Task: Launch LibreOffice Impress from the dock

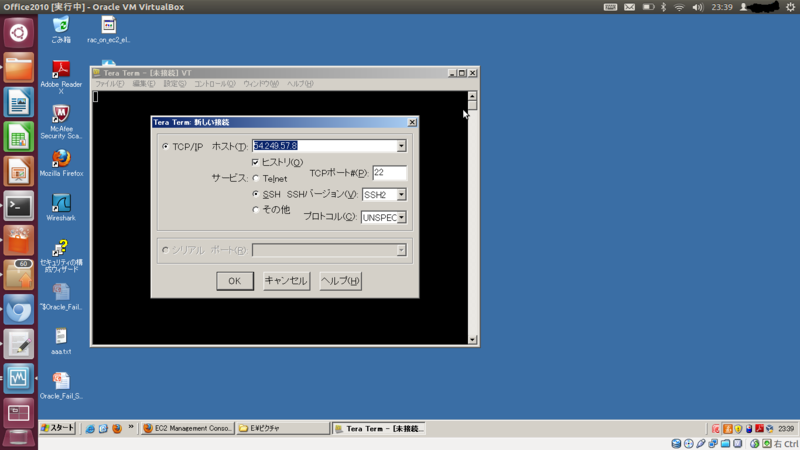Action: coord(18,171)
